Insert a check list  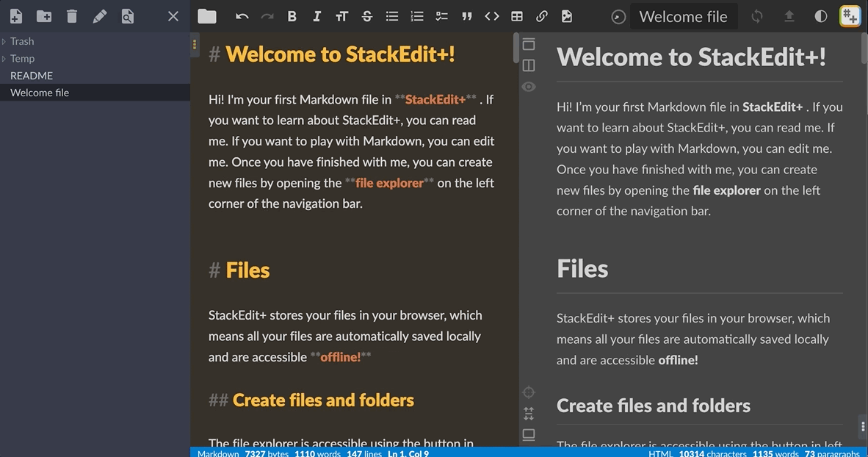(x=442, y=16)
